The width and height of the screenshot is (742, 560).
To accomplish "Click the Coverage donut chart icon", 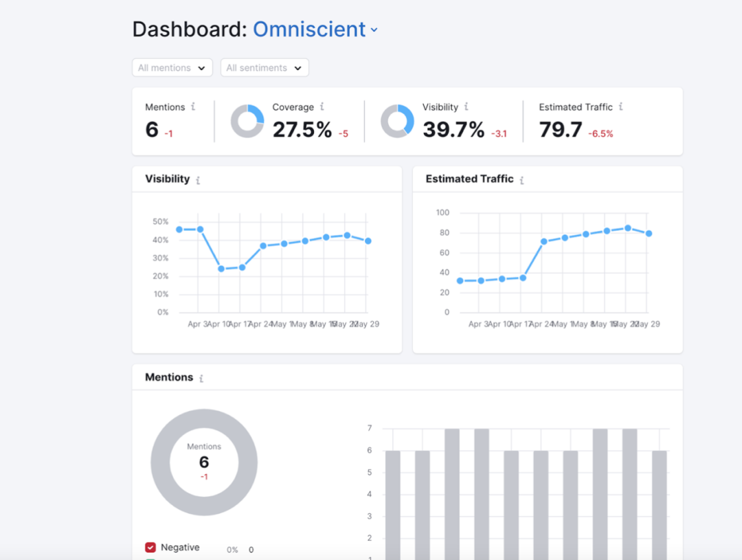I will (247, 122).
